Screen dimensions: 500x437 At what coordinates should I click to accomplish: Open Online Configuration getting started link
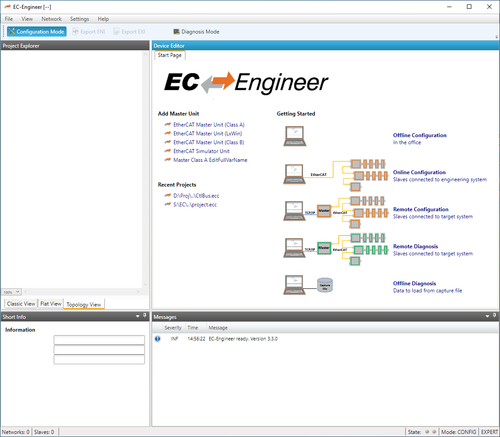[419, 172]
